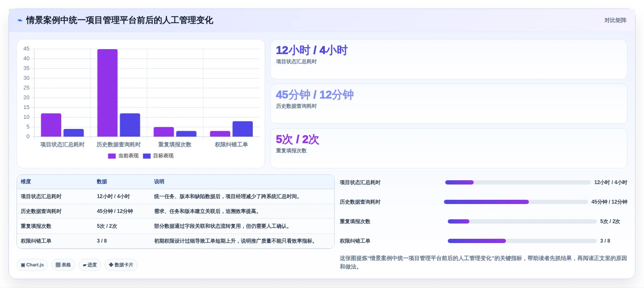Click the description starting 需求、任务和版本建立关联后
The width and height of the screenshot is (644, 288).
207,211
